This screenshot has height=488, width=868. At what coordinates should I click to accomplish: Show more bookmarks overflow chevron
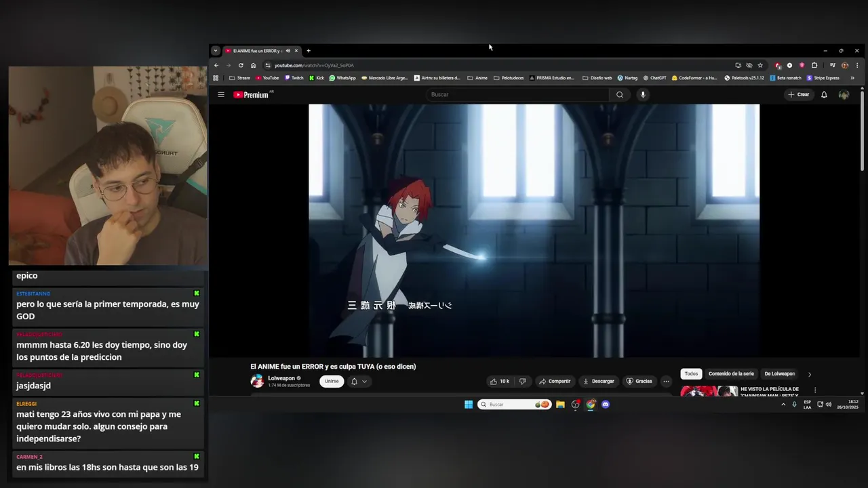[852, 78]
